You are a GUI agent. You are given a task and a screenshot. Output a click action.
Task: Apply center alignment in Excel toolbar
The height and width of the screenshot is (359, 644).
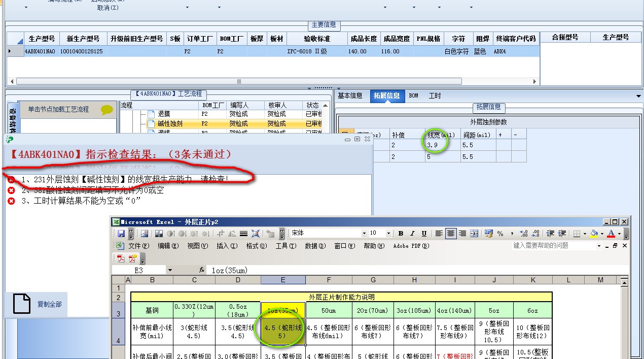(x=451, y=234)
